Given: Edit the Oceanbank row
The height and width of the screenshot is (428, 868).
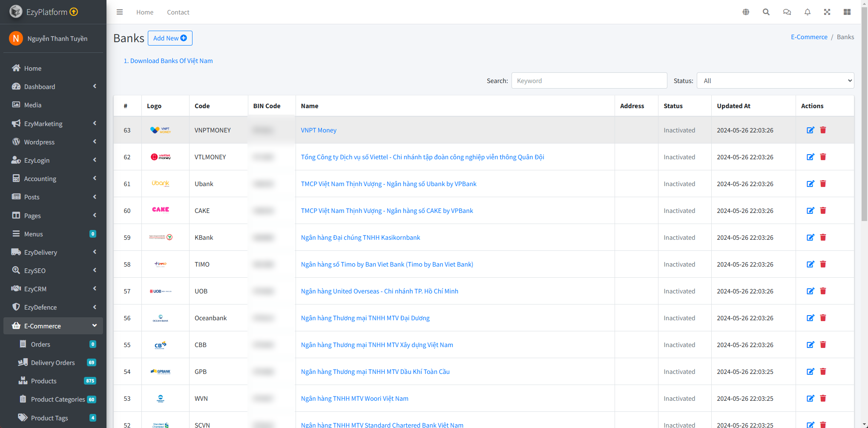Looking at the screenshot, I should [x=810, y=318].
